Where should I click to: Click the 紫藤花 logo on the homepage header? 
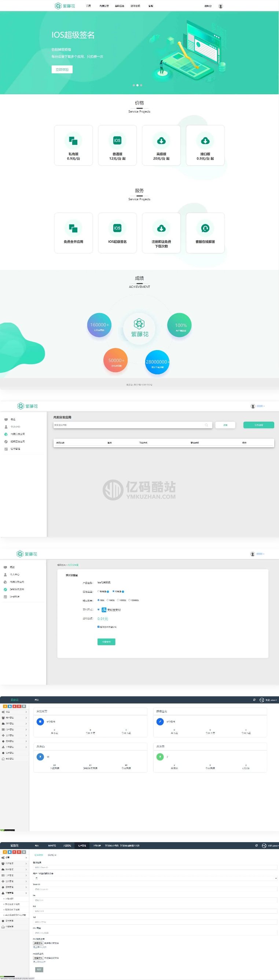point(65,6)
